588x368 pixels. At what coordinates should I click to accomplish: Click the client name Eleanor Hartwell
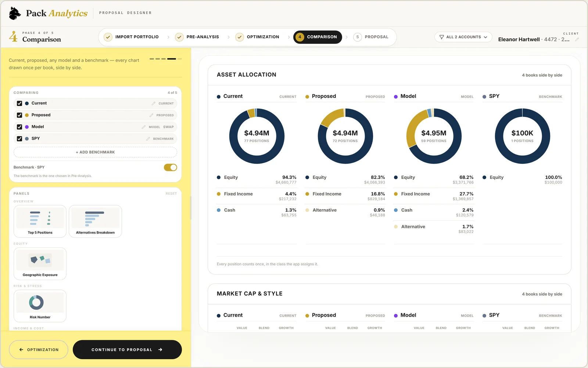coord(519,39)
